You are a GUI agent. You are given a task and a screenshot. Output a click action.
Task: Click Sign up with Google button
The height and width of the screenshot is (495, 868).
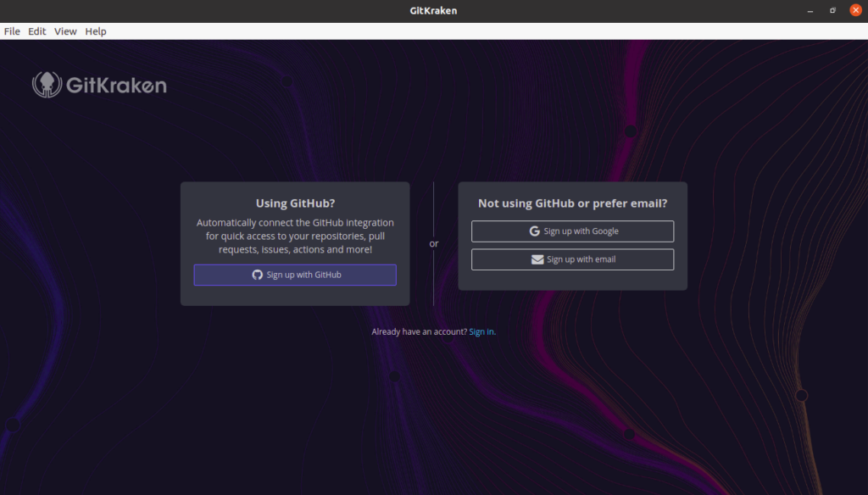(572, 231)
